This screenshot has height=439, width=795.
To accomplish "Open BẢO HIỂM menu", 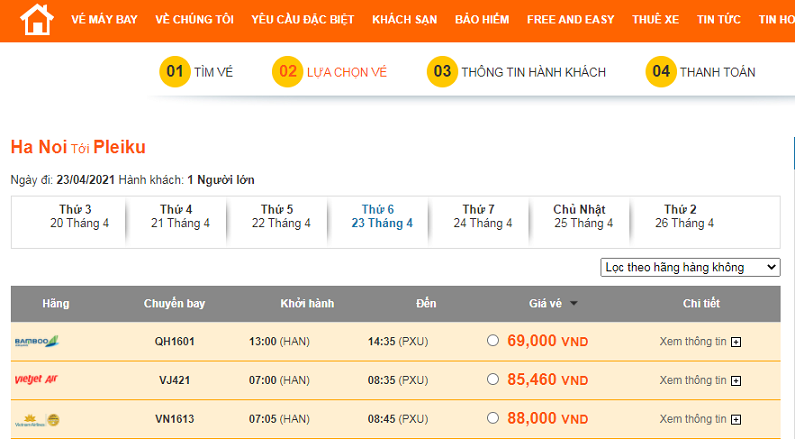I will click(482, 20).
